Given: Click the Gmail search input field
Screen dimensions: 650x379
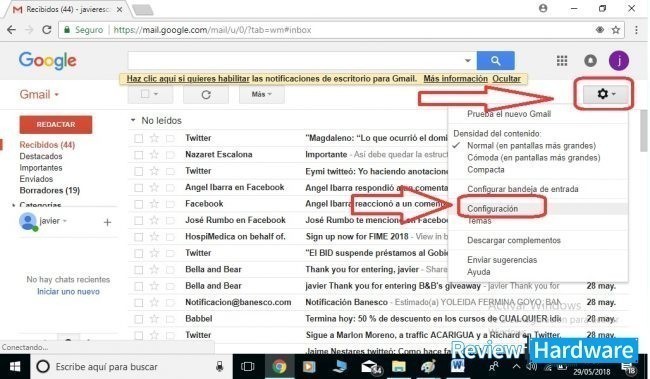Looking at the screenshot, I should point(296,61).
